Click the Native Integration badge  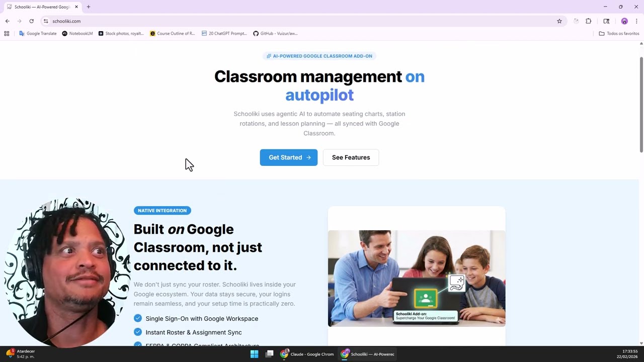(x=162, y=211)
